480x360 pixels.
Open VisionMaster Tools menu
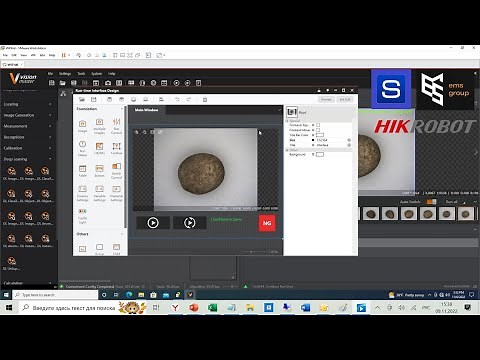81,74
